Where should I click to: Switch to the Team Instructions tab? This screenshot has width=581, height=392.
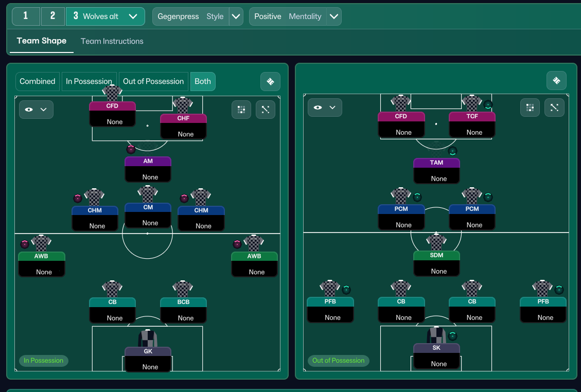[112, 41]
